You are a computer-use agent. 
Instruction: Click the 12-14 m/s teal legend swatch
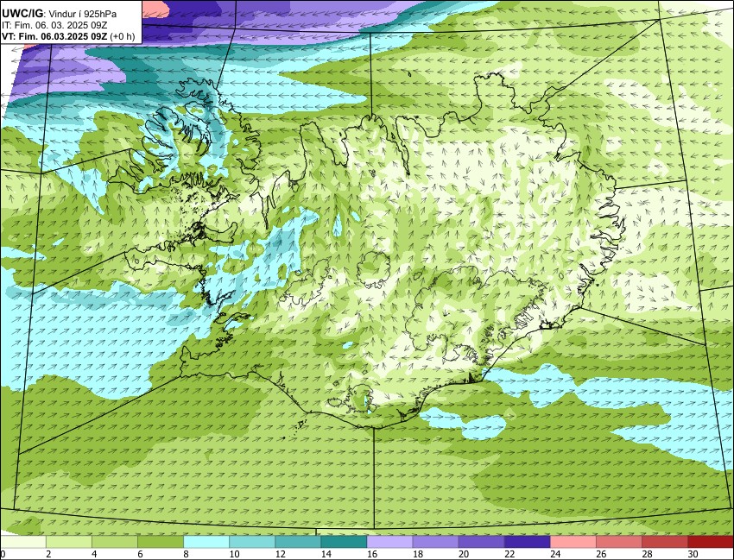[x=298, y=542]
